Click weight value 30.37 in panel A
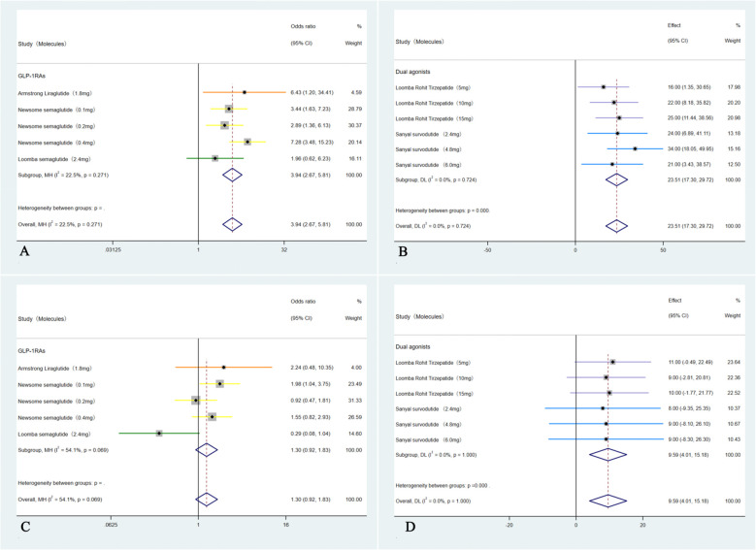Screen dimensions: 756x550 (355, 125)
